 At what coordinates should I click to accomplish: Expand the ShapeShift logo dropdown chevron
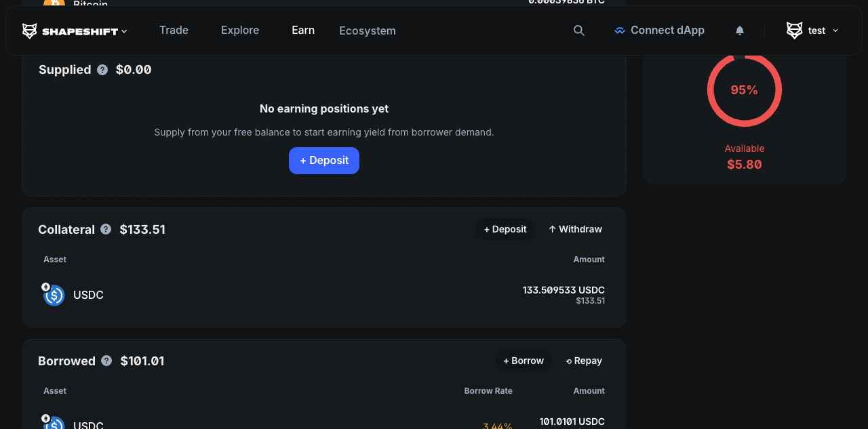click(124, 31)
